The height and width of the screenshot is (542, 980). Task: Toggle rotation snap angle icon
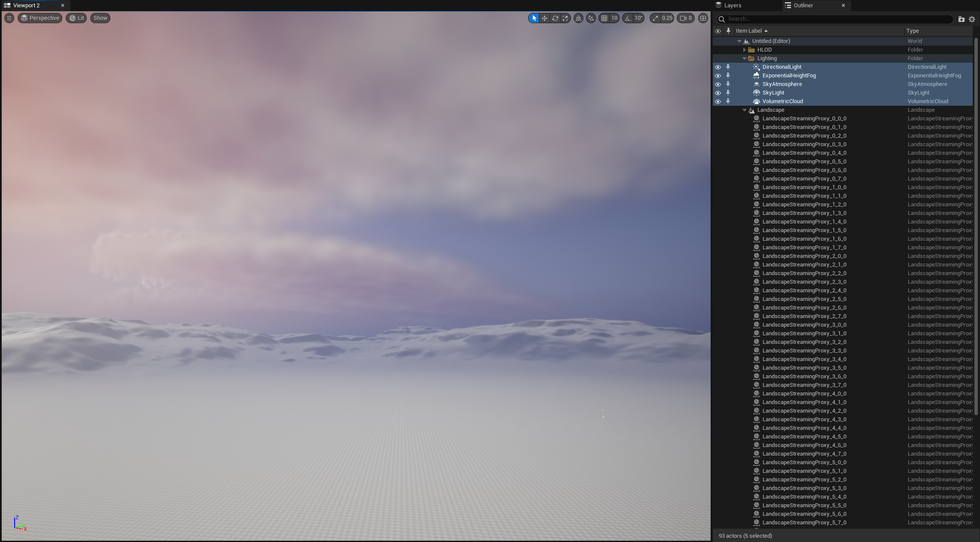coord(628,18)
